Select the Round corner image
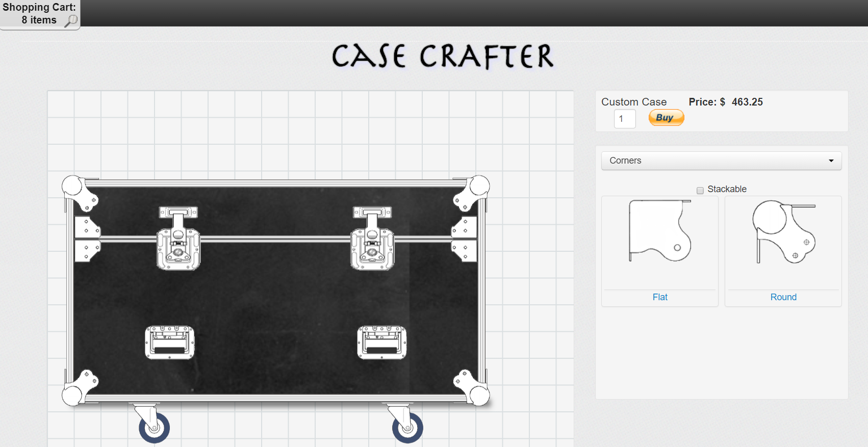The height and width of the screenshot is (447, 868). tap(783, 232)
